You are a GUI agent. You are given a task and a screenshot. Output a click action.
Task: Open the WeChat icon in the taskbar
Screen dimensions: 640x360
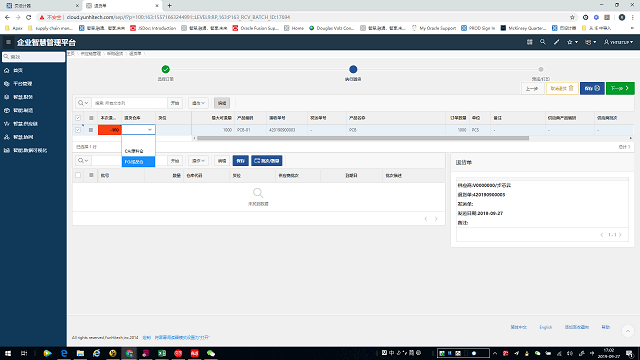211,353
